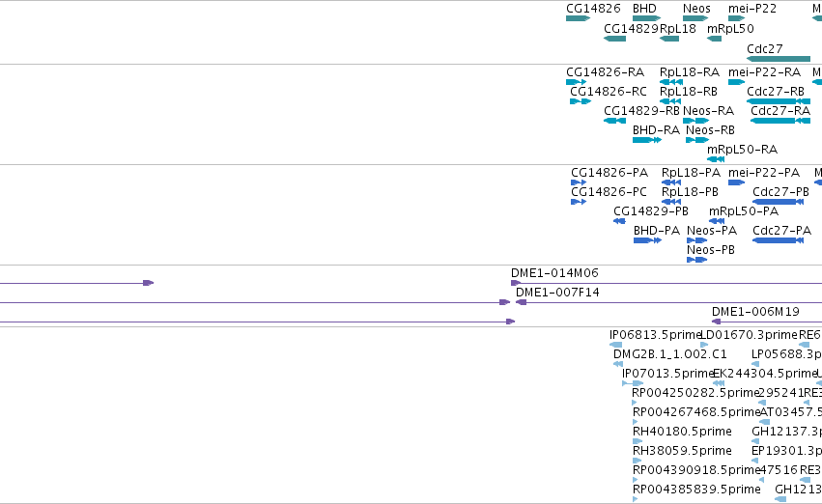Image resolution: width=822 pixels, height=504 pixels.
Task: Click transcript mRpL50-RA
Action: tap(716, 159)
